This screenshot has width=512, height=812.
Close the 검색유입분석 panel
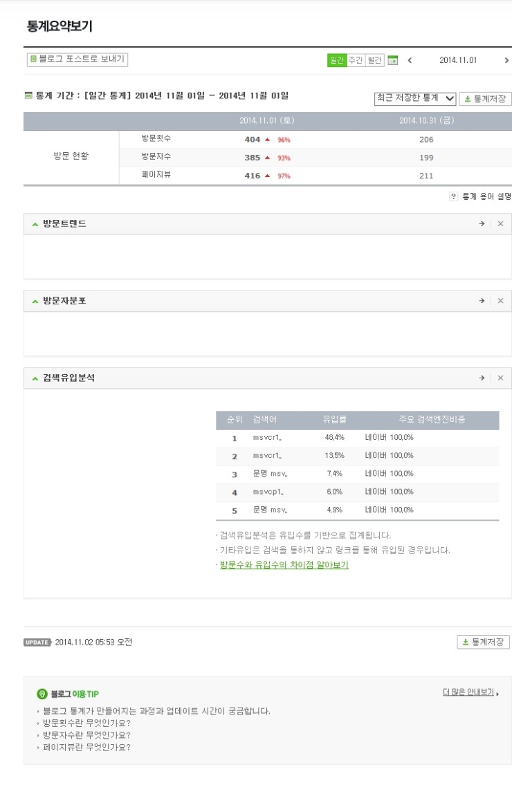[x=501, y=378]
